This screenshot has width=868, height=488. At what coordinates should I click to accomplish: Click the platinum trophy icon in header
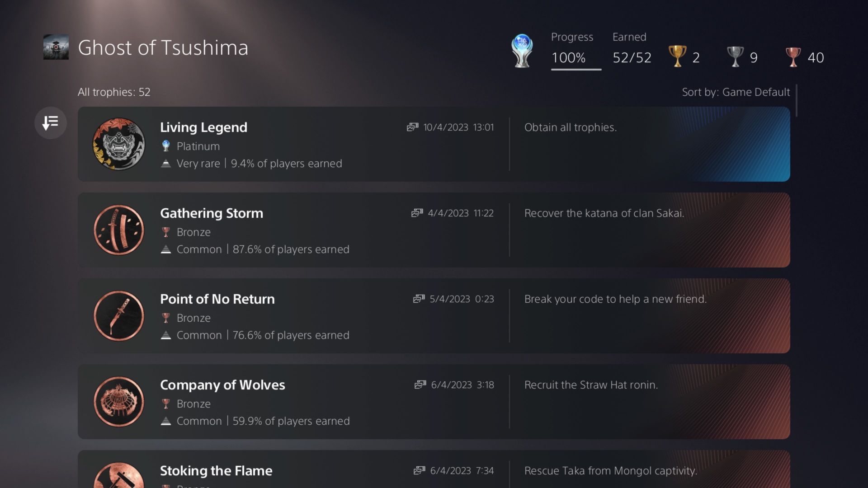[x=522, y=51]
